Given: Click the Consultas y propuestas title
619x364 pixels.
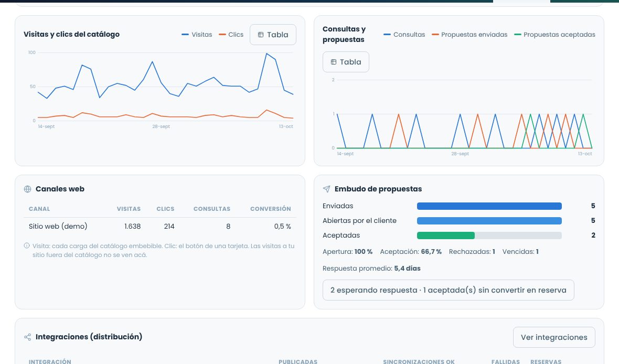Looking at the screenshot, I should (344, 34).
